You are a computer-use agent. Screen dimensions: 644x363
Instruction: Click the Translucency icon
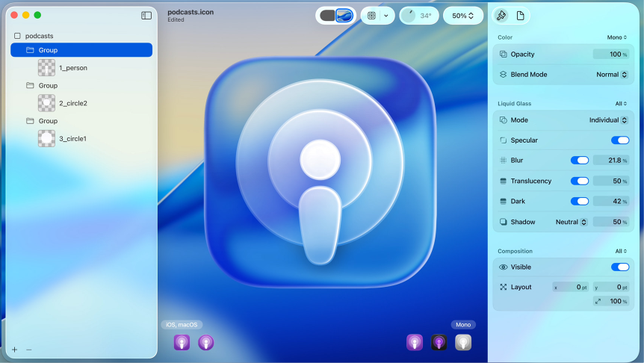503,181
